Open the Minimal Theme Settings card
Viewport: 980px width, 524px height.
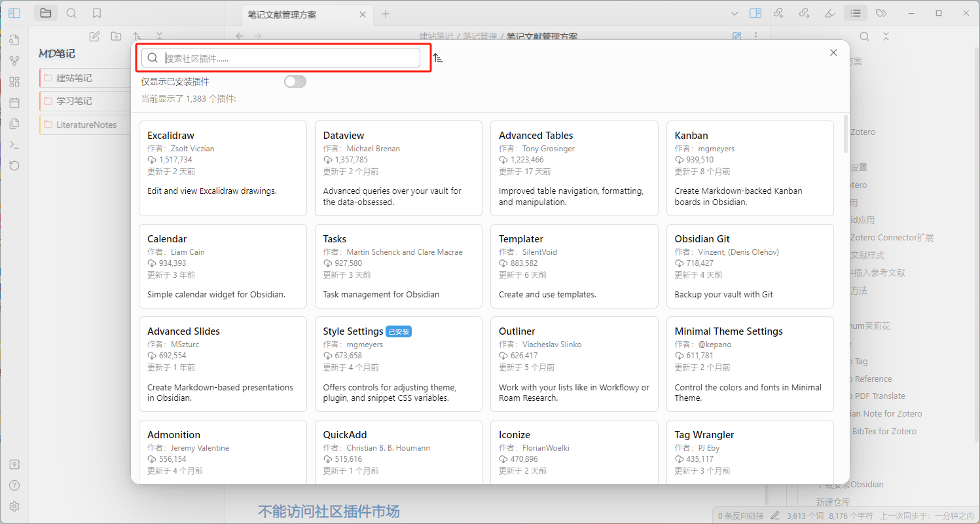750,364
